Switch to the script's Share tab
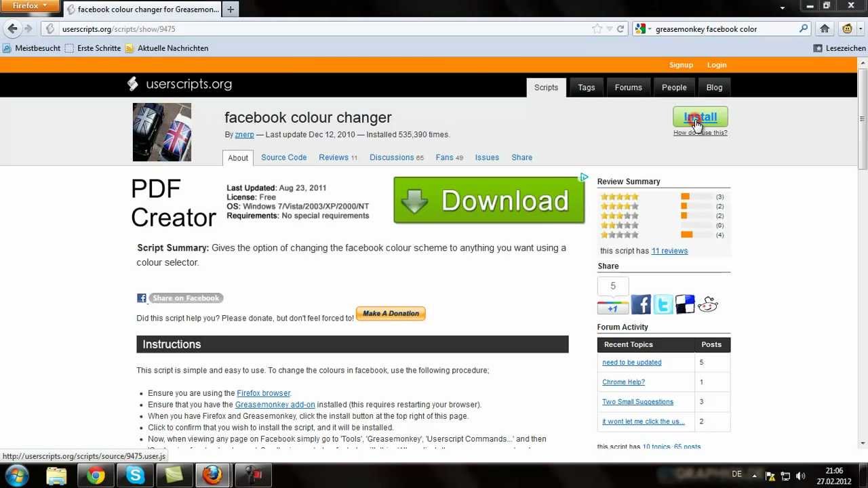 coord(521,157)
